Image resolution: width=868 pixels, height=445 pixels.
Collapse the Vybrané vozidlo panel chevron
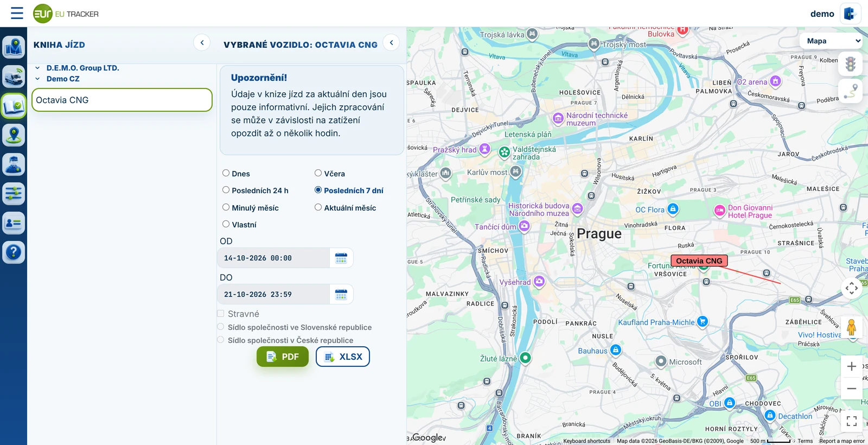391,42
